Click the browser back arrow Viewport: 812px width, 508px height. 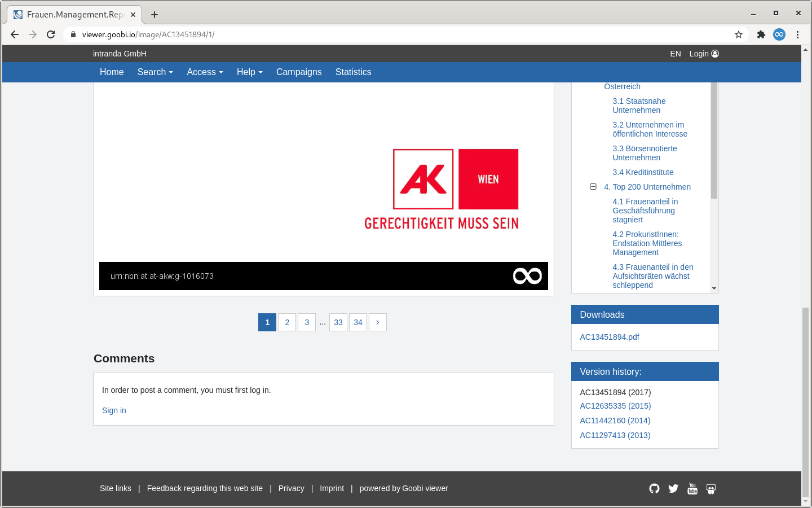coord(15,34)
